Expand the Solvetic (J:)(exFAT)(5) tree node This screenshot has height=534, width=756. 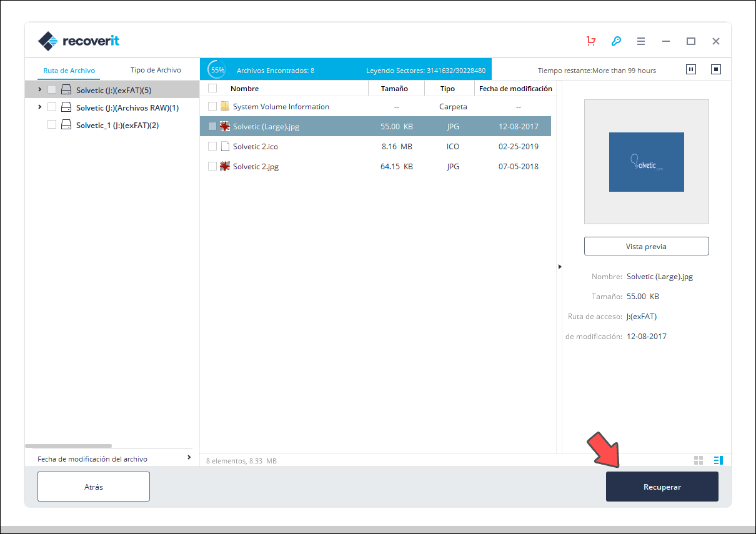40,89
